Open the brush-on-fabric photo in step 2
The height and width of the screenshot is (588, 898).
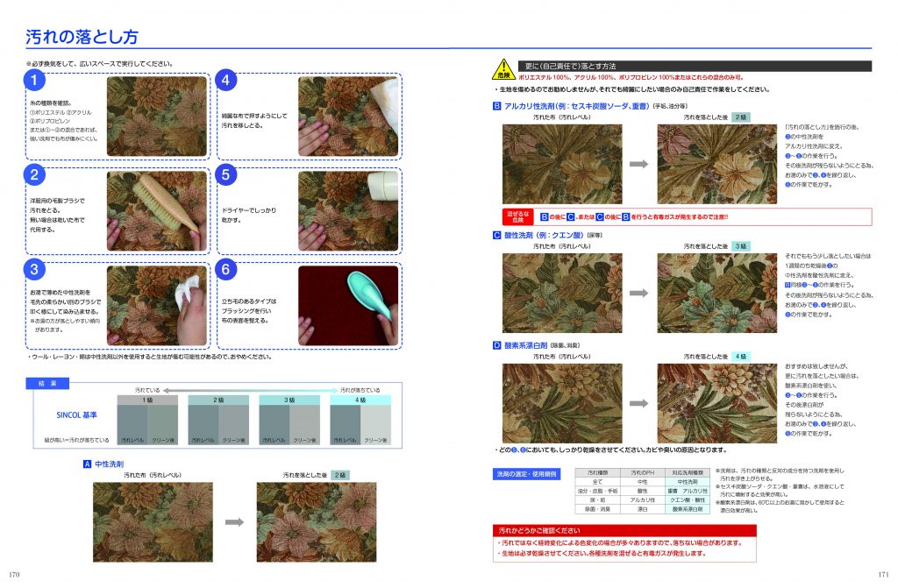tap(157, 210)
